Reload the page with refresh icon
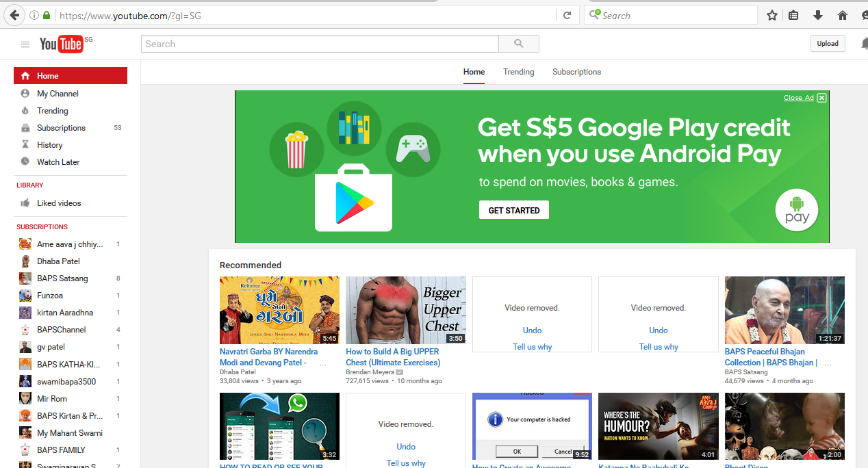The height and width of the screenshot is (468, 868). click(567, 15)
